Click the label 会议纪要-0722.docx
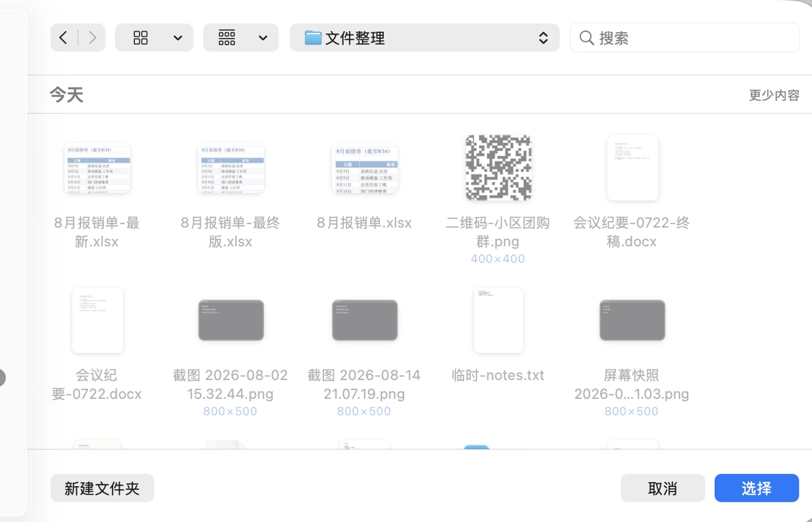Image resolution: width=812 pixels, height=522 pixels. 97,384
